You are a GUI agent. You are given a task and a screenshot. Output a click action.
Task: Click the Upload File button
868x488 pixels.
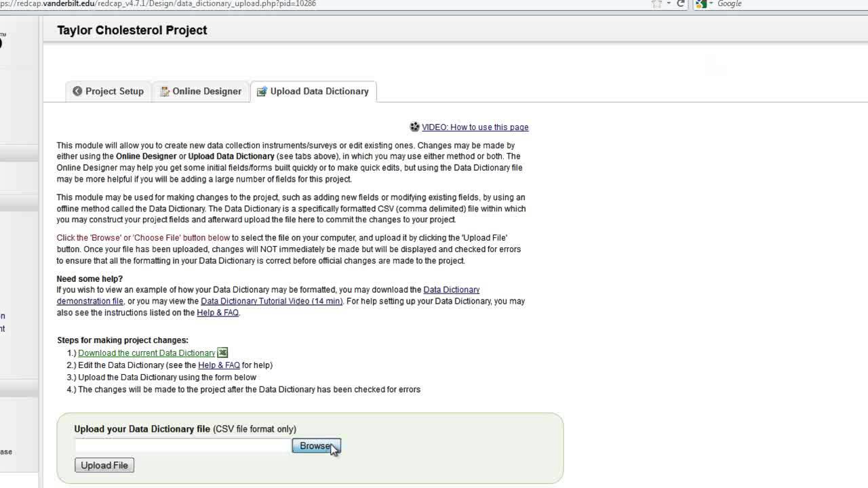pos(104,465)
